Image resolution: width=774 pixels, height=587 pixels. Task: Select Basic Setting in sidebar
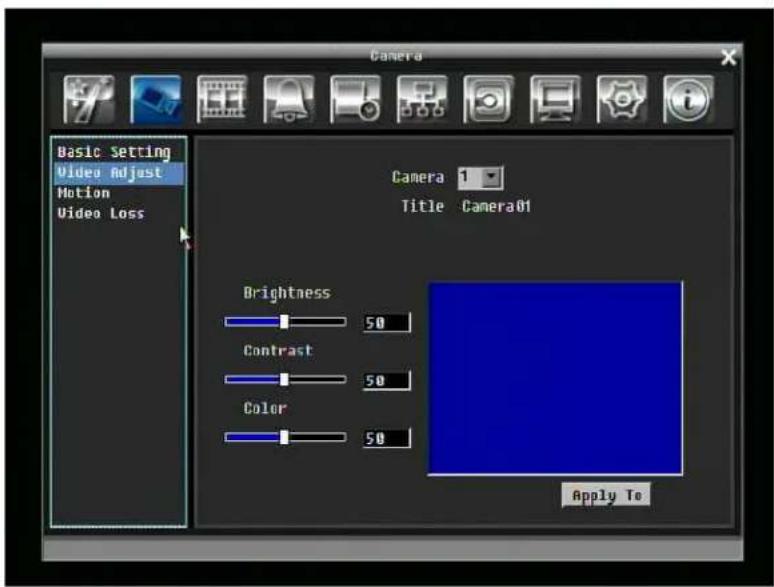(114, 152)
